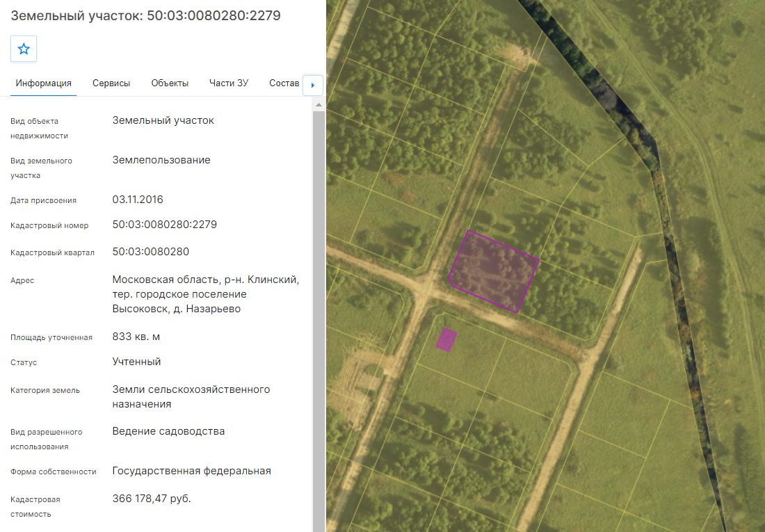Open the Объекты tab
Viewport: 765px width, 532px height.
[x=170, y=83]
